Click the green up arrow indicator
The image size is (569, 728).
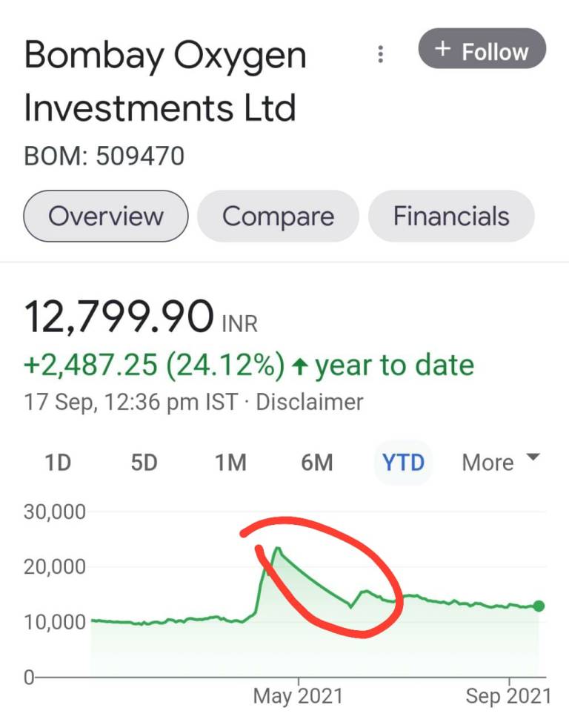tap(299, 365)
